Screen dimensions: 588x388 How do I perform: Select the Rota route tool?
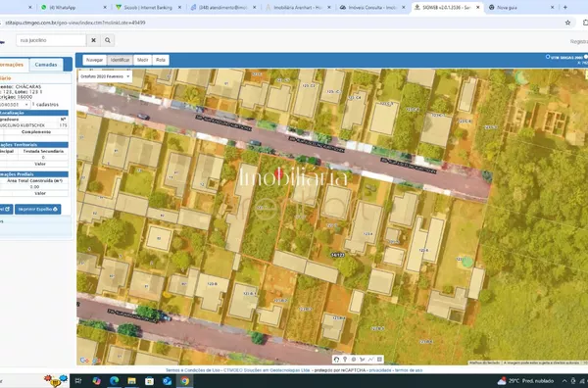tap(161, 60)
